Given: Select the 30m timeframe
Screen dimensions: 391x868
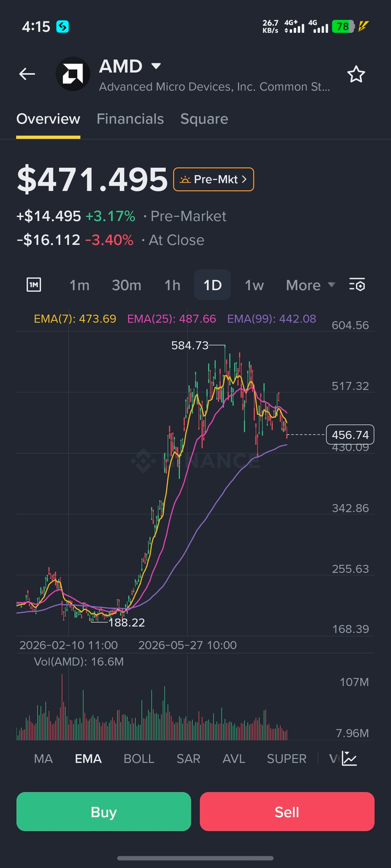Looking at the screenshot, I should click(x=127, y=285).
